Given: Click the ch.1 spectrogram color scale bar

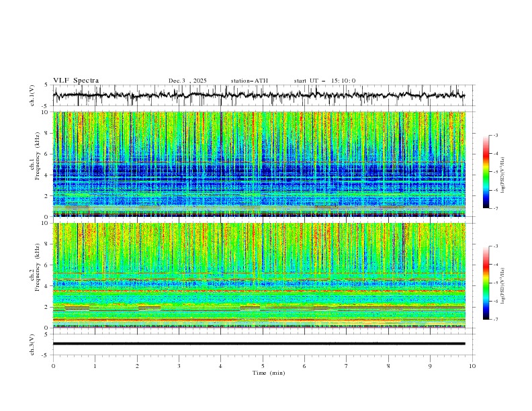Looking at the screenshot, I should 486,172.
